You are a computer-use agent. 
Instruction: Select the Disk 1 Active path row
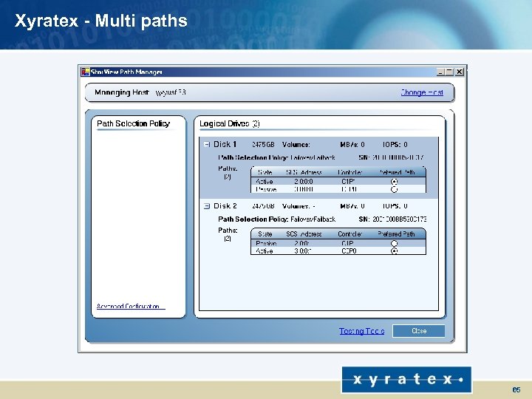coord(338,182)
